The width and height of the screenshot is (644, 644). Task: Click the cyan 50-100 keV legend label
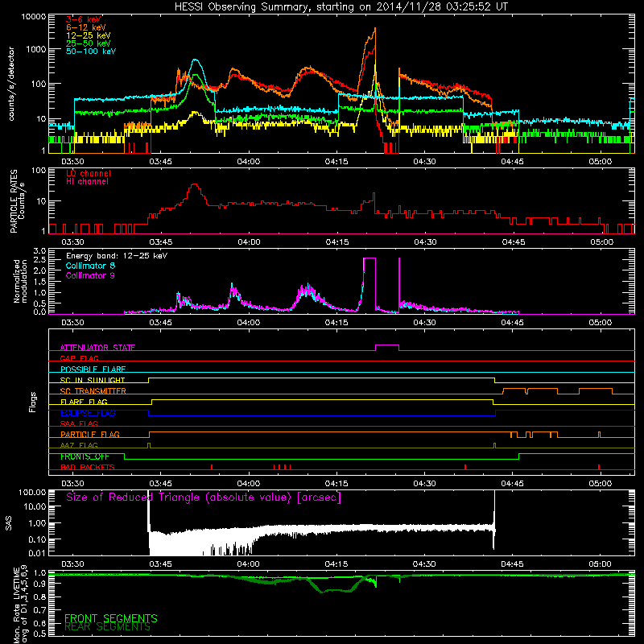[91, 52]
